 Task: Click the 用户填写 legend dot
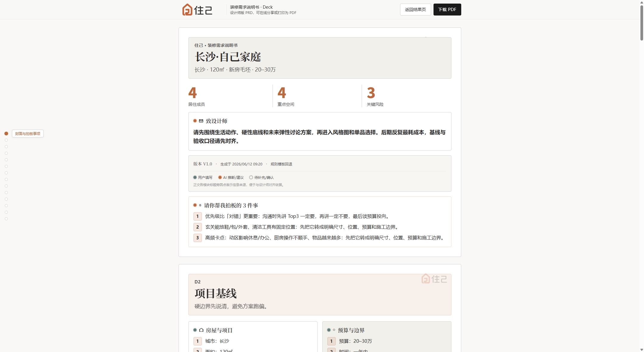(195, 177)
